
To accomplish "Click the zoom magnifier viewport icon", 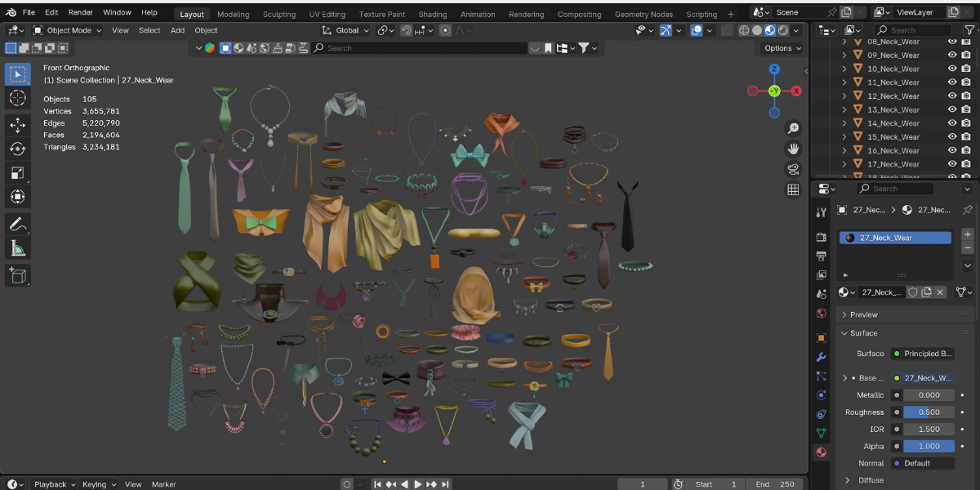I will (792, 128).
